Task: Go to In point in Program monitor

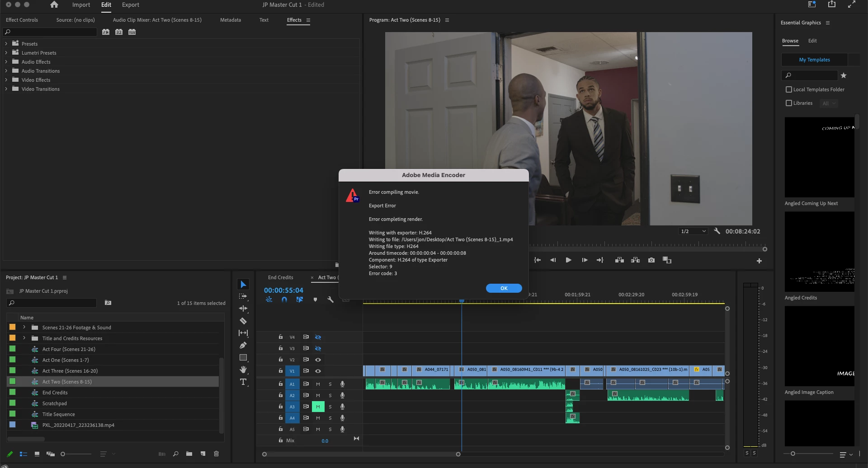Action: (538, 260)
